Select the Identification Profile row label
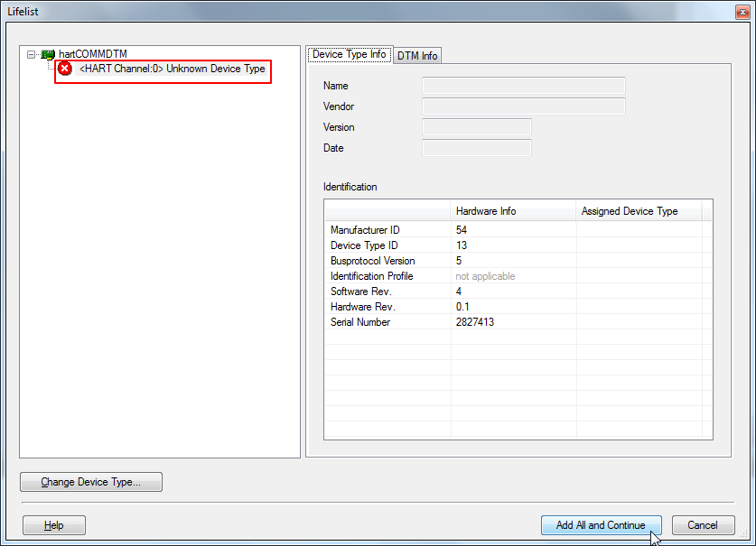756x546 pixels. 372,276
